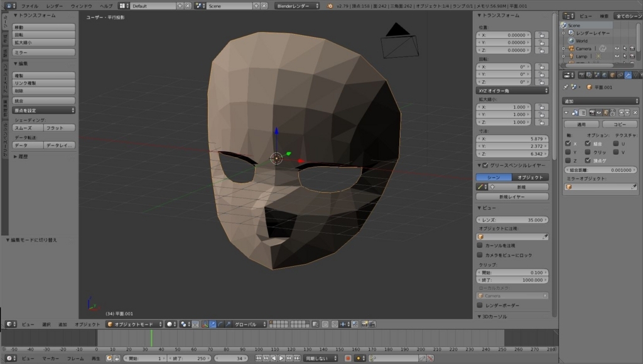Move the Mirror modifier up in stack
Viewport: 643px width, 364px height.
pyautogui.click(x=620, y=112)
